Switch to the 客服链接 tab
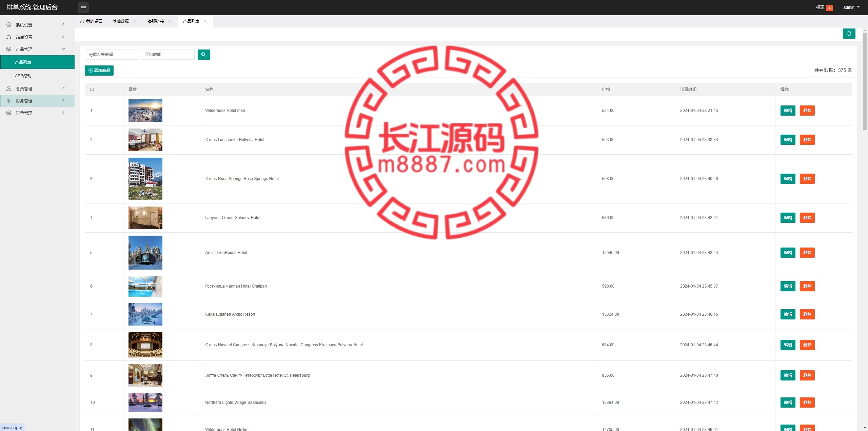 click(x=156, y=21)
